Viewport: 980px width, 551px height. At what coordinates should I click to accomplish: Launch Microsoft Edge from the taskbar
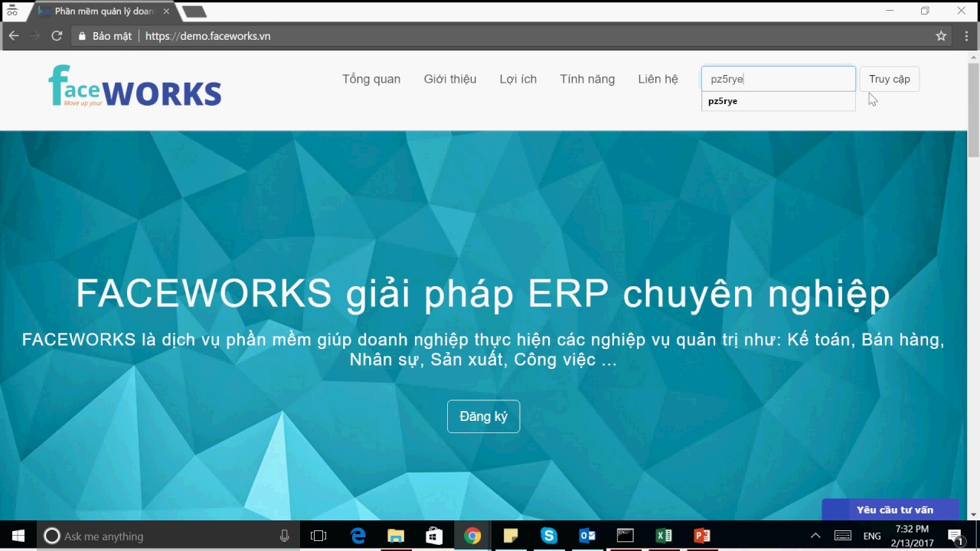[x=358, y=536]
